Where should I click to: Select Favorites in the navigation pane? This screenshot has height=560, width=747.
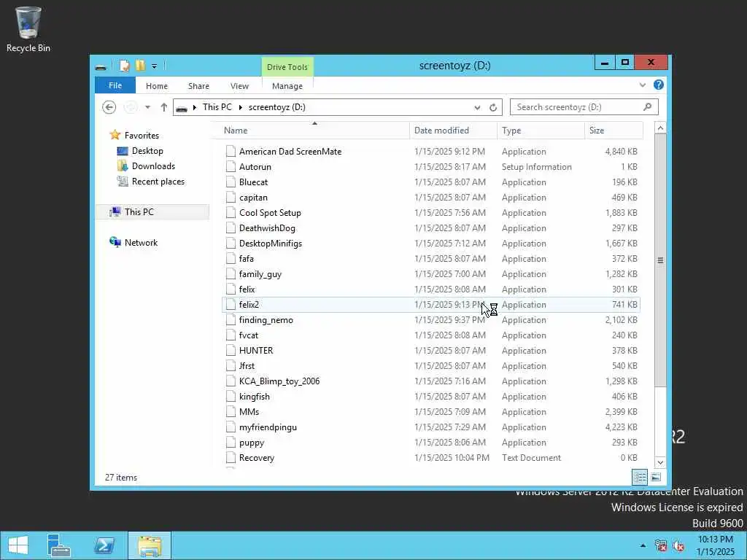pyautogui.click(x=142, y=135)
